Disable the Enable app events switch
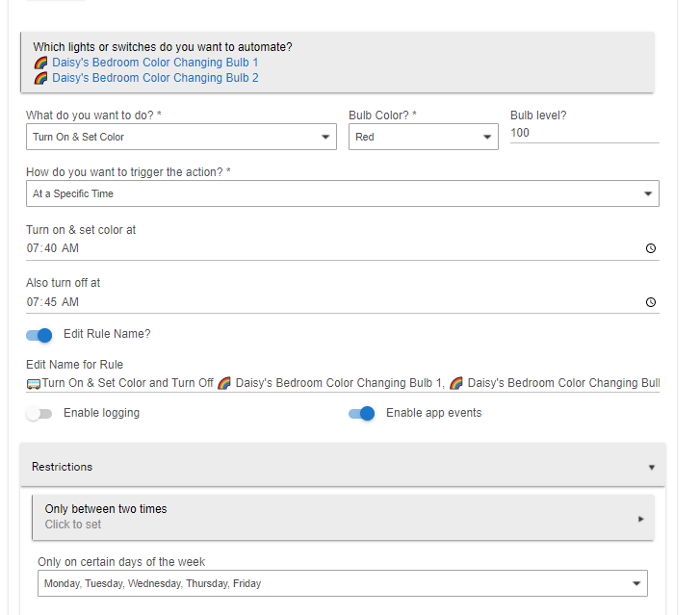The image size is (700, 615). coord(361,414)
